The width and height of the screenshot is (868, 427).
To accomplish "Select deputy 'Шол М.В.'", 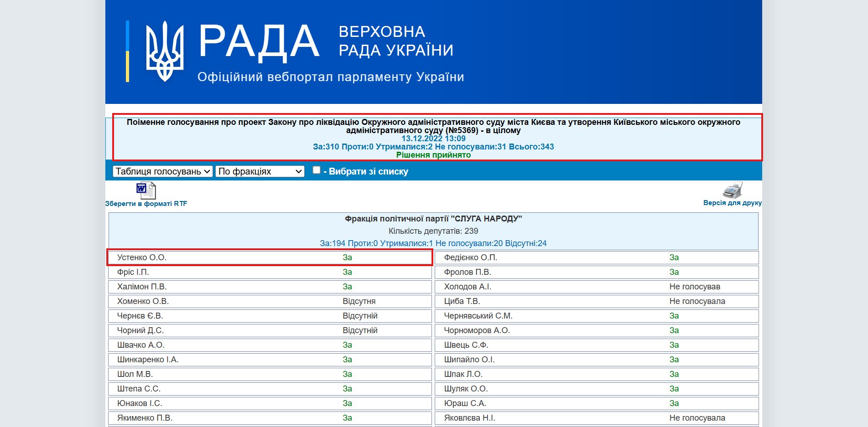I will tap(135, 374).
